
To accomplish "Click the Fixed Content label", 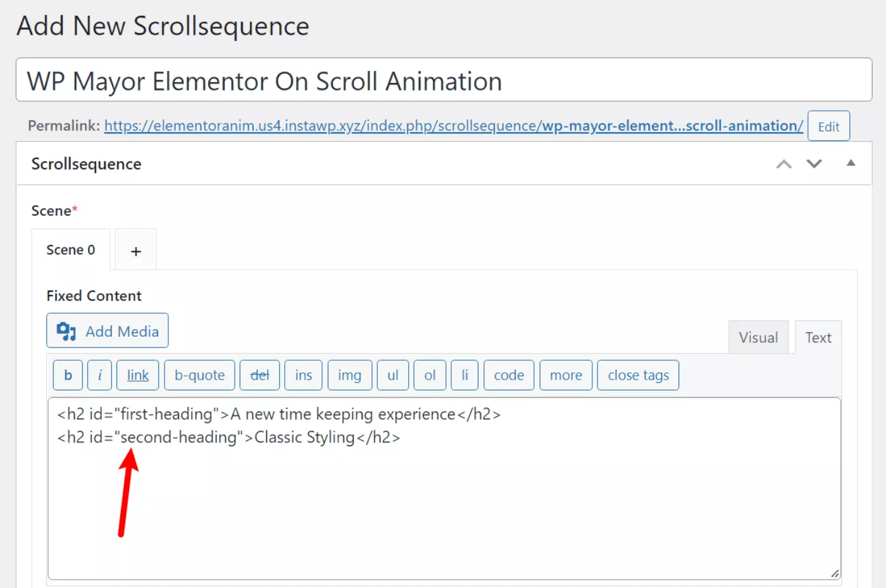I will (x=94, y=296).
